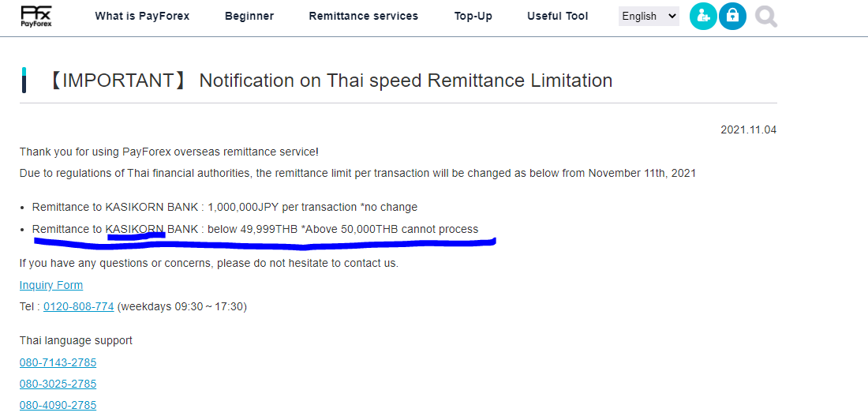Click the 080-3025-2785 phone link
This screenshot has width=868, height=420.
[x=58, y=384]
